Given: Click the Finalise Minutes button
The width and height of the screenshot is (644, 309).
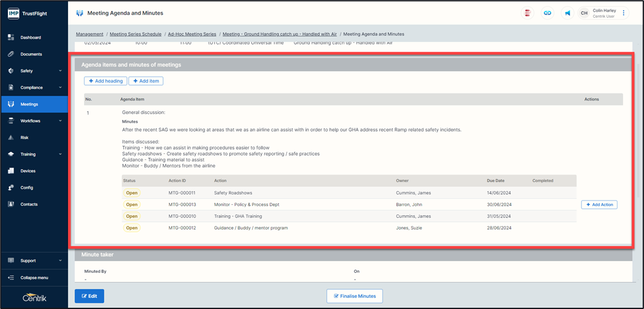Looking at the screenshot, I should click(x=355, y=296).
